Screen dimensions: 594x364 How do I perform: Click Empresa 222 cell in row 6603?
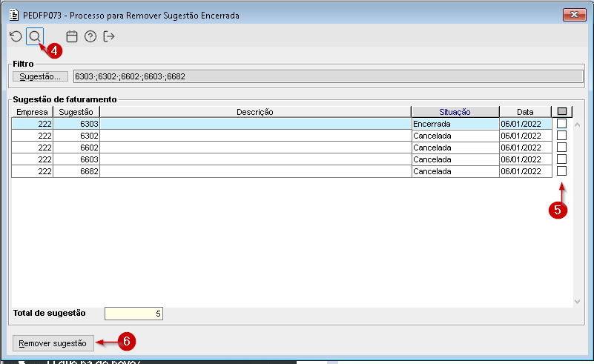(32, 159)
